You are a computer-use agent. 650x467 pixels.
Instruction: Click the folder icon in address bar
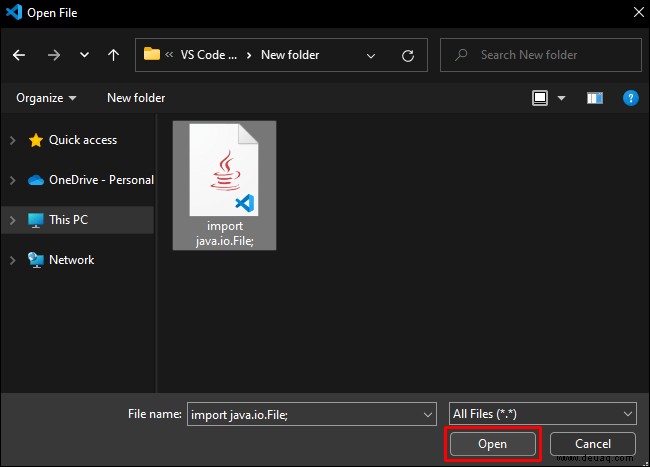152,54
